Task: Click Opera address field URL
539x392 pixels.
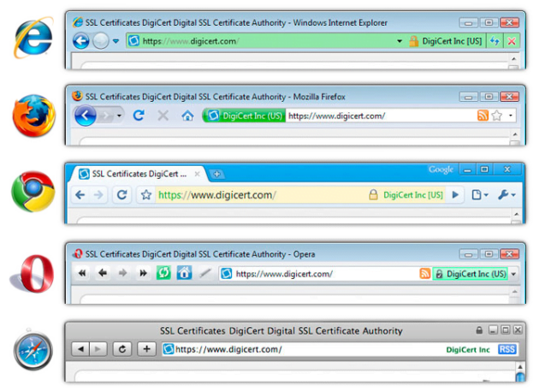Action: click(x=284, y=274)
